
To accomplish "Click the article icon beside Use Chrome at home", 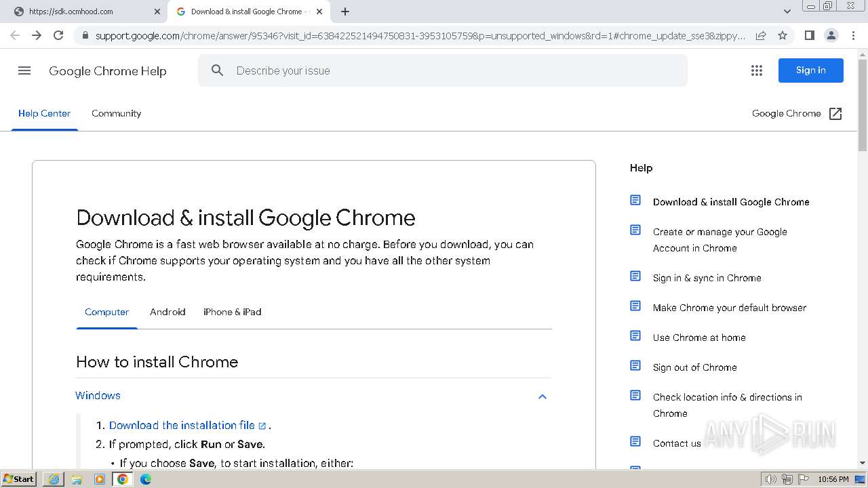I will 635,335.
